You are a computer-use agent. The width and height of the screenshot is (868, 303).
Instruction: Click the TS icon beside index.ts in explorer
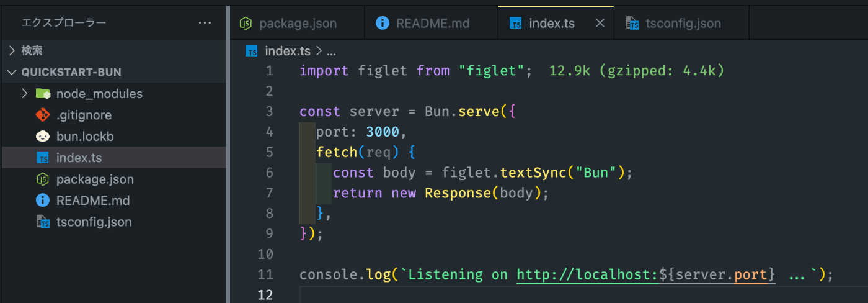click(43, 158)
